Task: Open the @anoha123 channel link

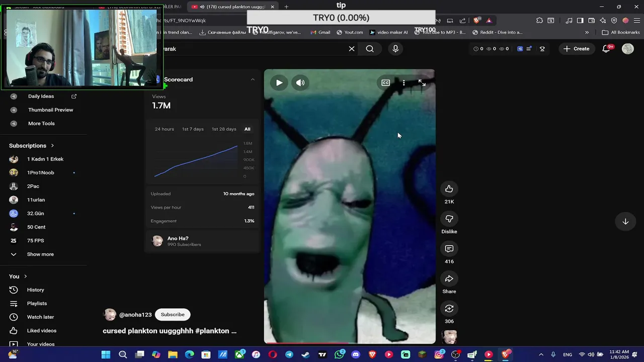Action: (135, 315)
